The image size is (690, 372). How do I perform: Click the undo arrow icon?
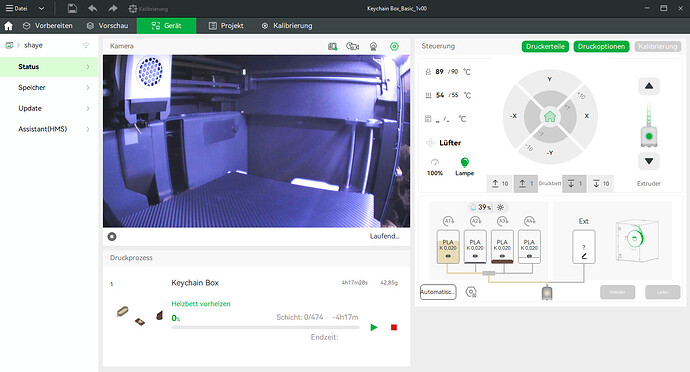[92, 8]
